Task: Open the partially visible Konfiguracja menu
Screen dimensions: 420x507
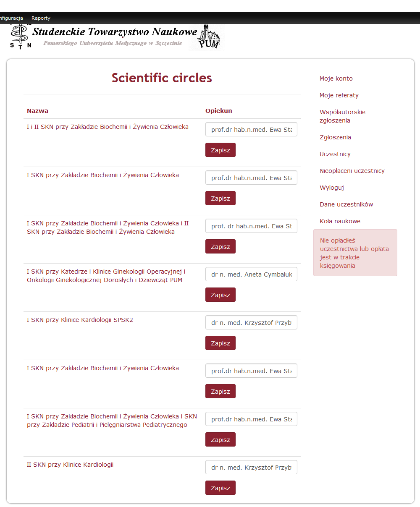Action: [11, 18]
